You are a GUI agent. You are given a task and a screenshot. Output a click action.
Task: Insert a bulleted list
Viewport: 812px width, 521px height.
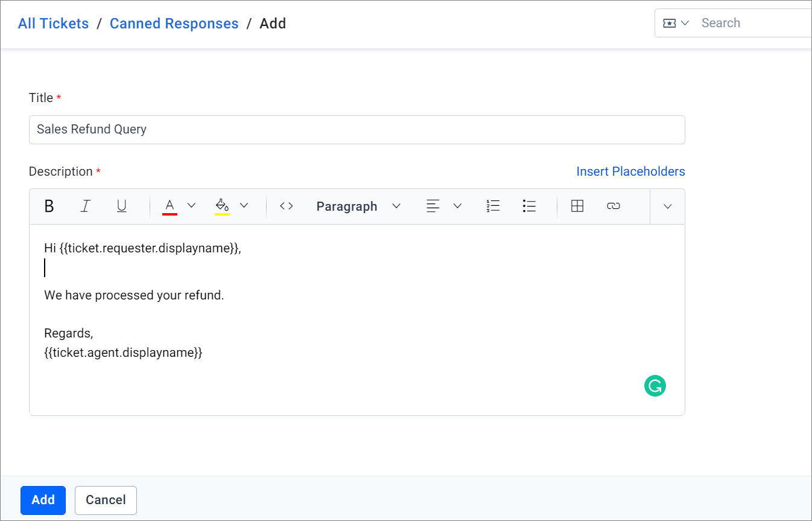tap(529, 206)
